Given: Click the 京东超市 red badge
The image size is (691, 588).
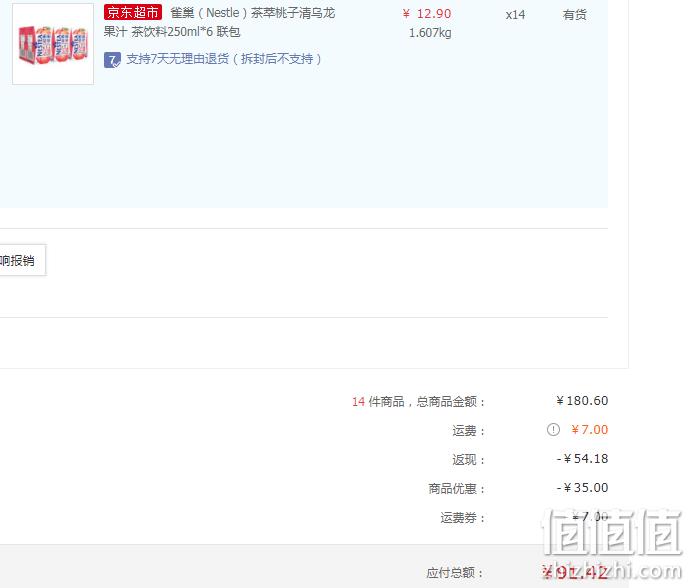Looking at the screenshot, I should coord(133,12).
